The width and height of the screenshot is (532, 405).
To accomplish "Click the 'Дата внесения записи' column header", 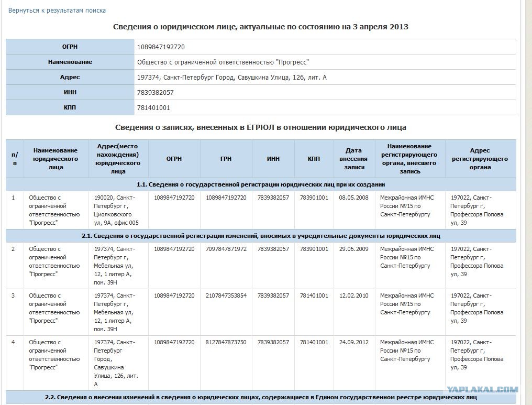I will click(x=353, y=159).
